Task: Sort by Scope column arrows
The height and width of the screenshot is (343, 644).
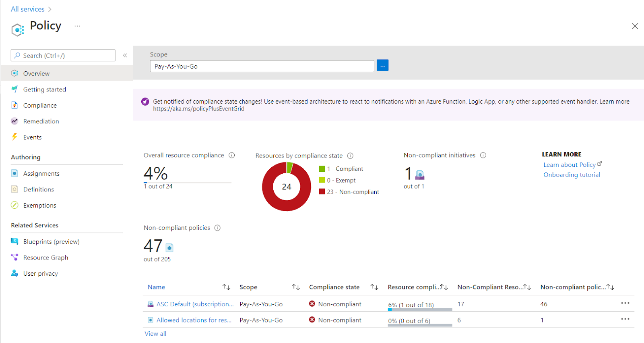Action: [296, 287]
